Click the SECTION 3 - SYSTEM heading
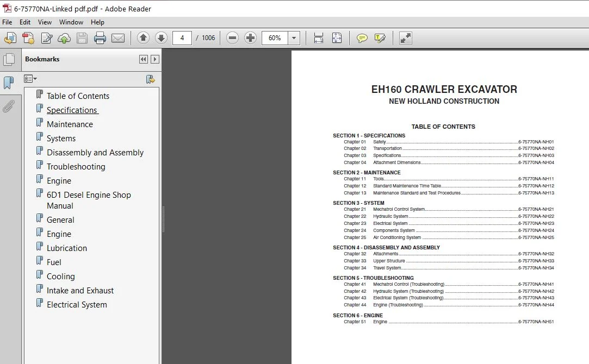Viewport: 589px width, 364px height. (x=358, y=203)
